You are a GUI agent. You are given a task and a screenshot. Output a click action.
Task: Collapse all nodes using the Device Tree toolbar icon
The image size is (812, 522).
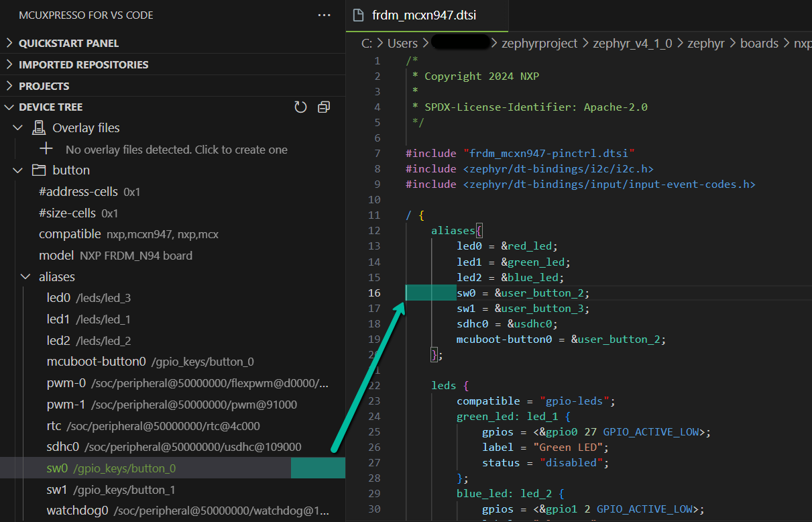click(x=324, y=107)
